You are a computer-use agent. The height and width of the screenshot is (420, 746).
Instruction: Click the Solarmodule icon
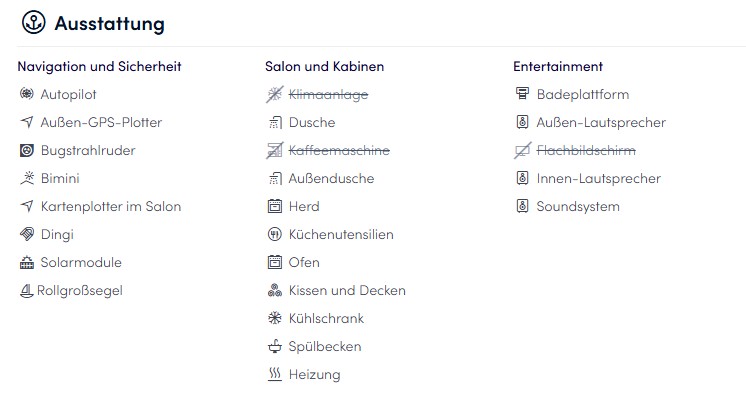pyautogui.click(x=27, y=263)
